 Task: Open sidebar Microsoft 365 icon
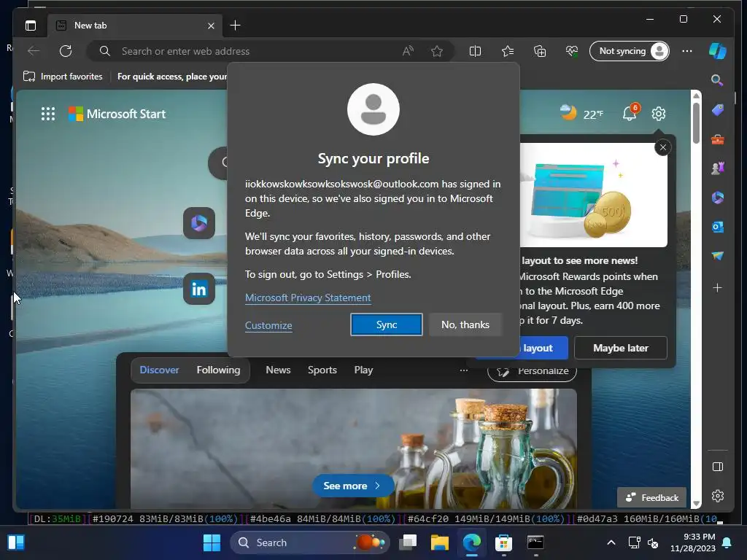(718, 198)
